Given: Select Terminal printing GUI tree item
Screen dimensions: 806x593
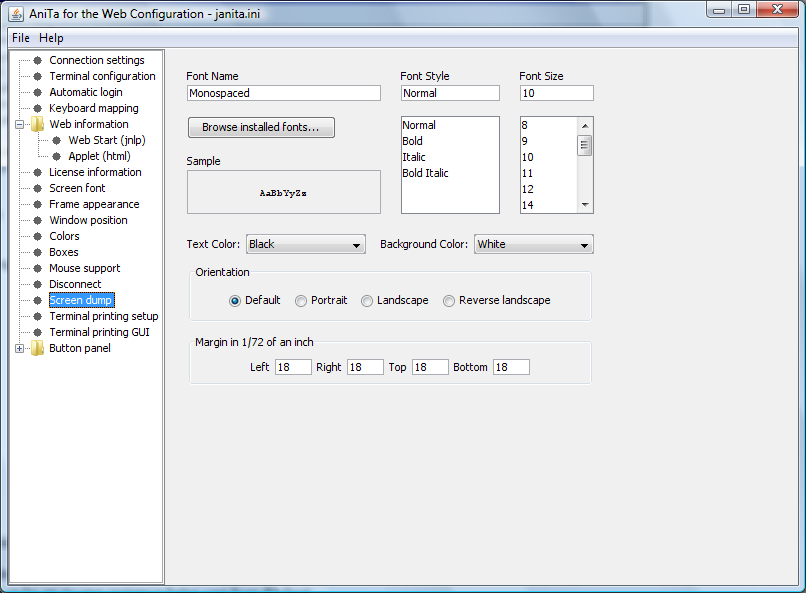Looking at the screenshot, I should coord(99,332).
